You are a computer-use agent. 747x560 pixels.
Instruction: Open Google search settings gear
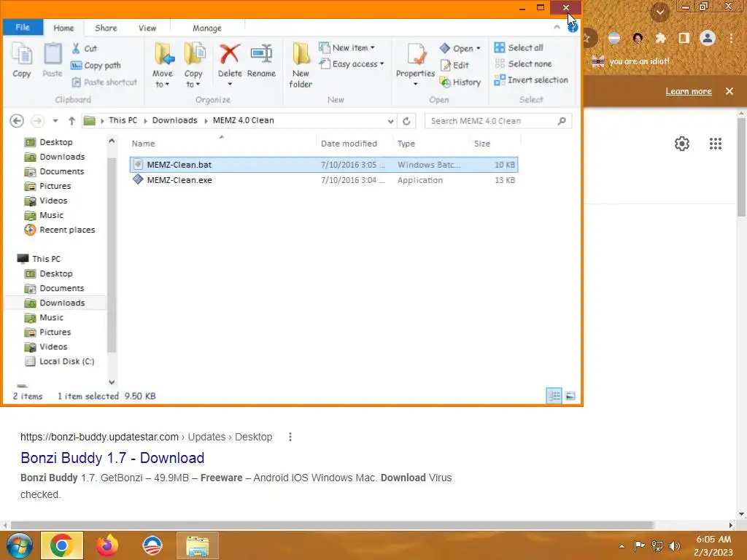point(682,144)
